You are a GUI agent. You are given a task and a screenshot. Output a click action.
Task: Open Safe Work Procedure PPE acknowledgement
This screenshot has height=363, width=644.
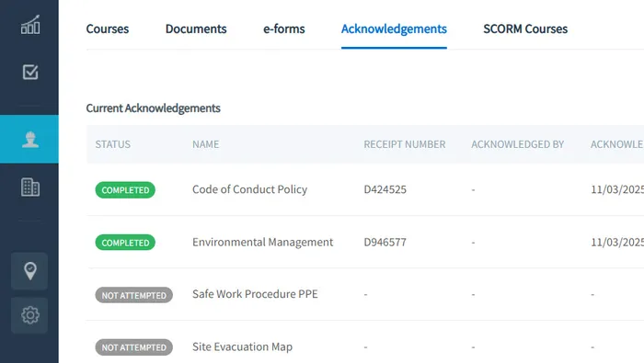click(255, 294)
